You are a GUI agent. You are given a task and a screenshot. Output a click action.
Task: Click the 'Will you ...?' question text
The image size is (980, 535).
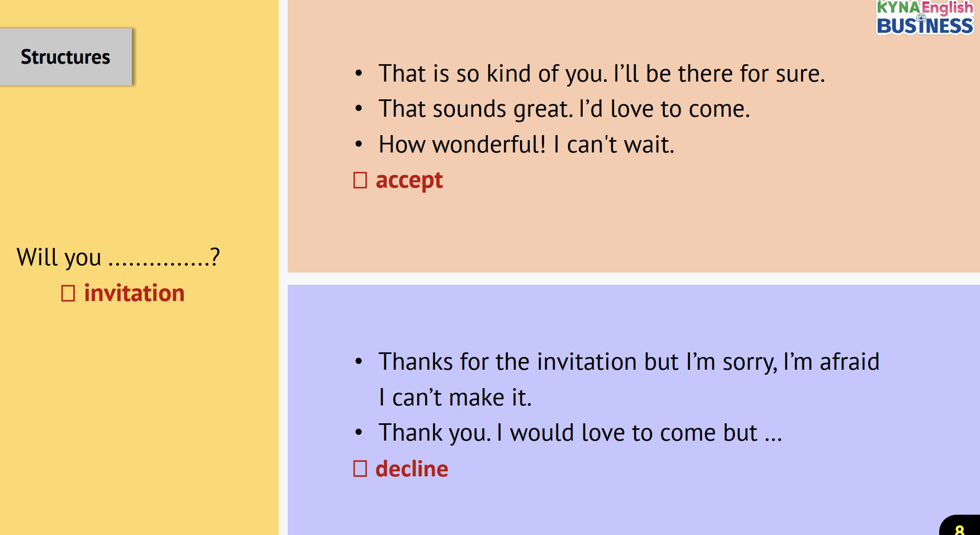pyautogui.click(x=118, y=257)
